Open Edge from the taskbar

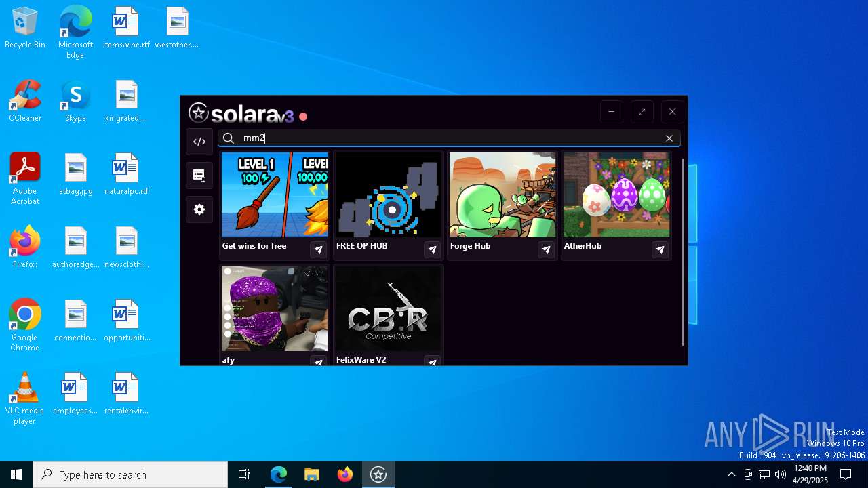[x=279, y=474]
